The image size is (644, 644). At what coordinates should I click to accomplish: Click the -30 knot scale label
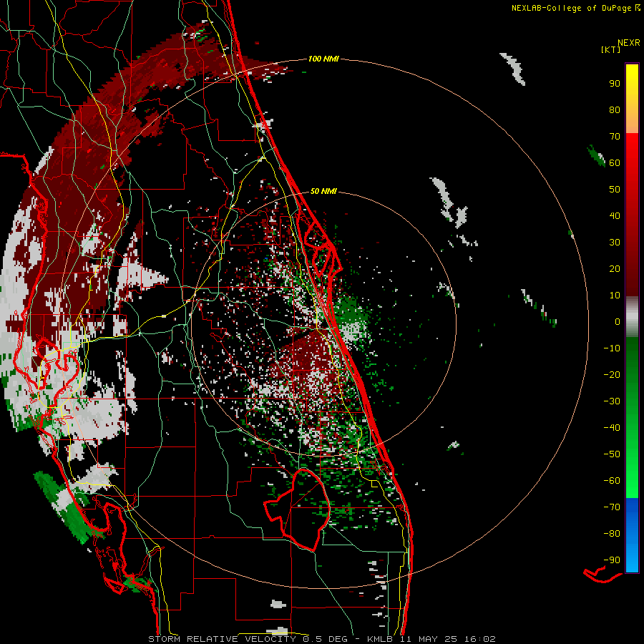(x=612, y=401)
